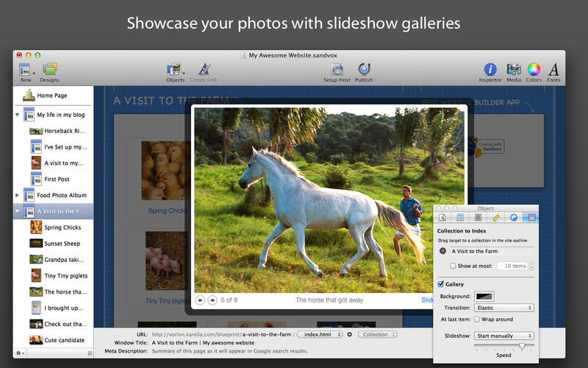Select the pencil tab in Object inspector

click(x=496, y=218)
